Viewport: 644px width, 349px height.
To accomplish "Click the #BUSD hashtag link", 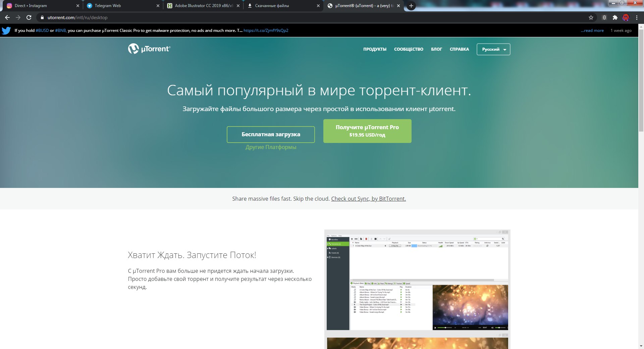I will coord(42,31).
